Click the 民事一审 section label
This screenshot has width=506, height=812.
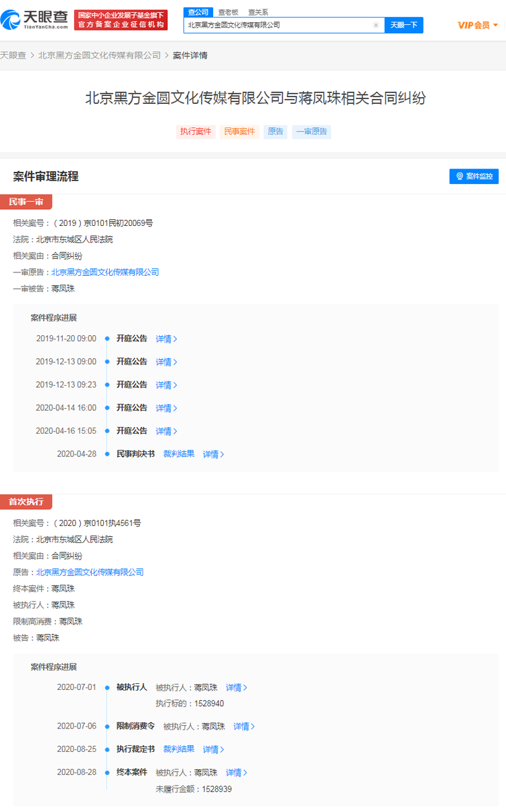[26, 202]
